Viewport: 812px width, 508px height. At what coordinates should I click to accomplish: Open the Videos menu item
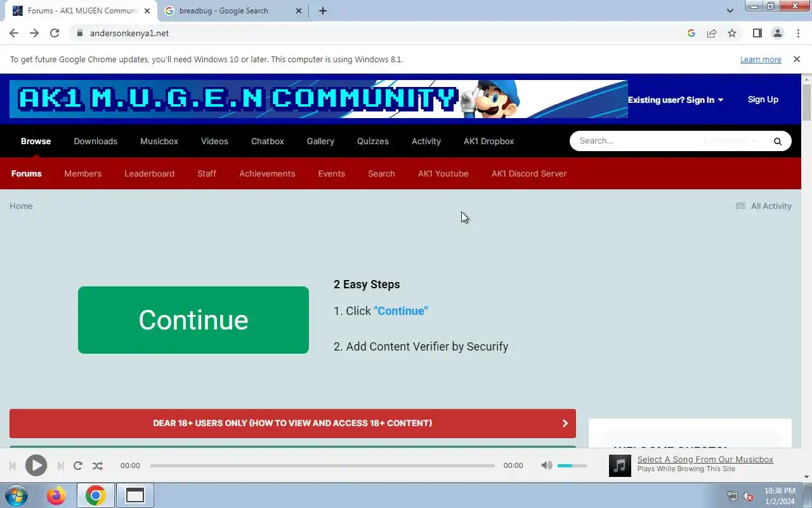click(x=214, y=141)
